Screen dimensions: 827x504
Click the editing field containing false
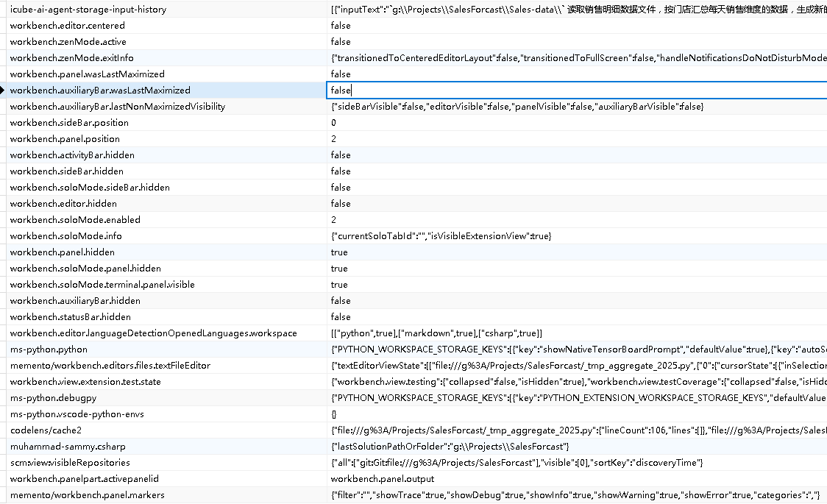click(x=574, y=90)
